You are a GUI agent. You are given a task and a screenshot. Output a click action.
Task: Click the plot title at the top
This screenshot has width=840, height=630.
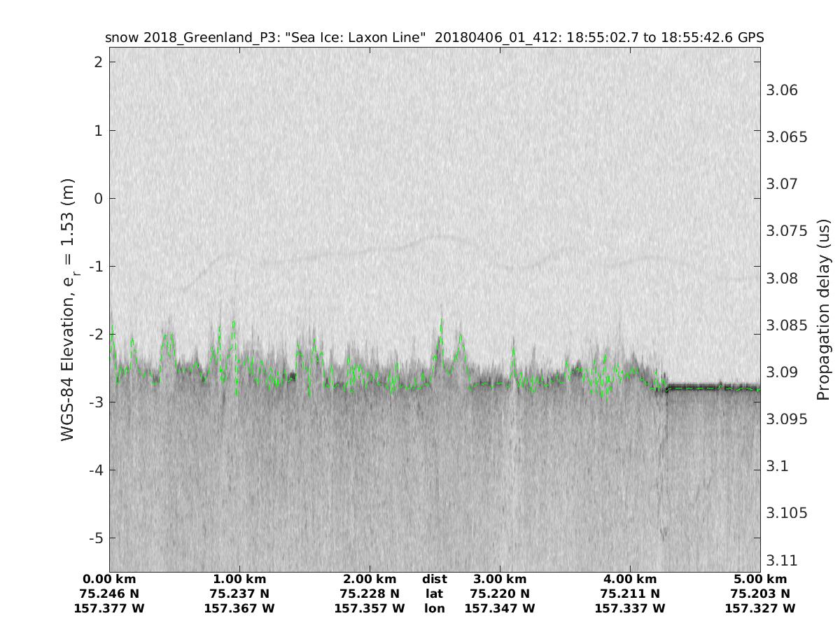click(434, 37)
